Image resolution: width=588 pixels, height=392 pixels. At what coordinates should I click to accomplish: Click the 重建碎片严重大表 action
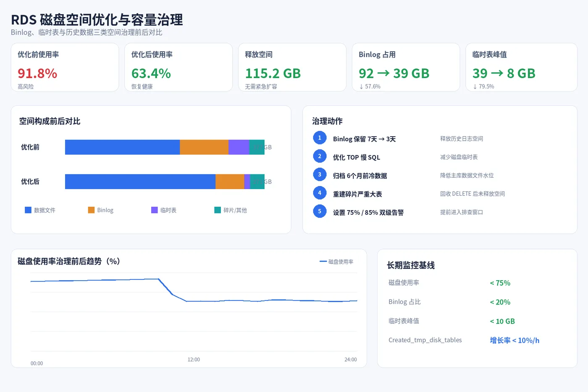tap(357, 194)
